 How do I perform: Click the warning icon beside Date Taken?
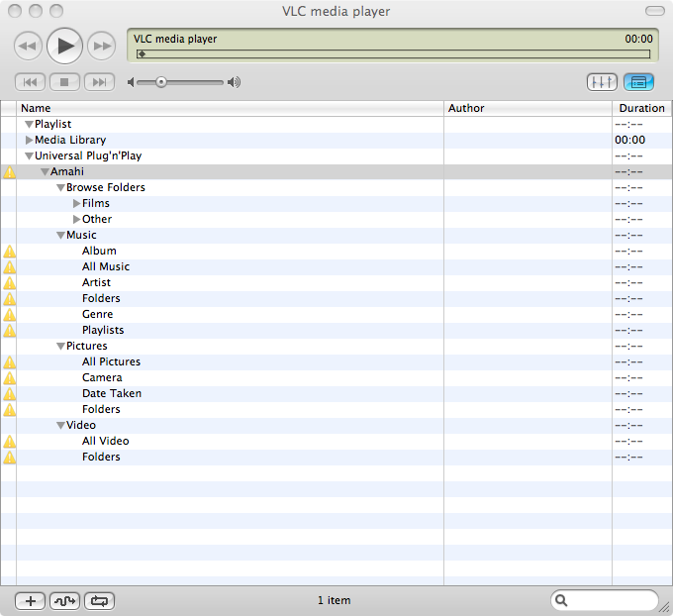(x=10, y=394)
